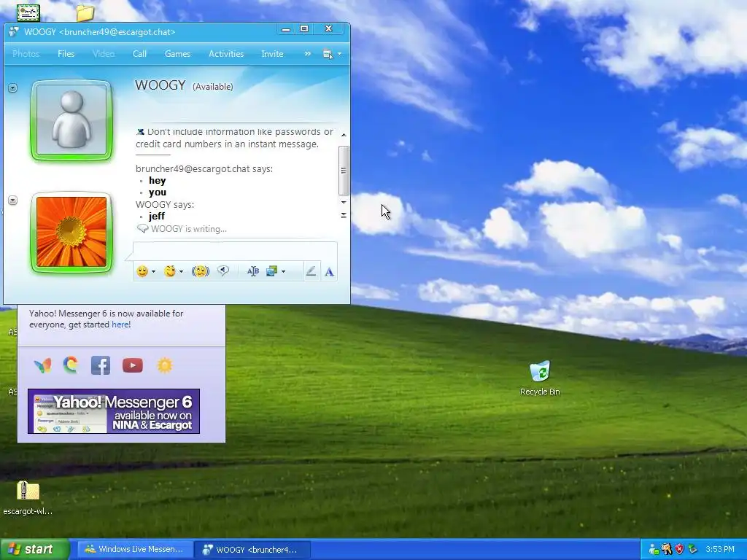The width and height of the screenshot is (747, 560).
Task: Click your orange flower display picture
Action: tap(71, 233)
